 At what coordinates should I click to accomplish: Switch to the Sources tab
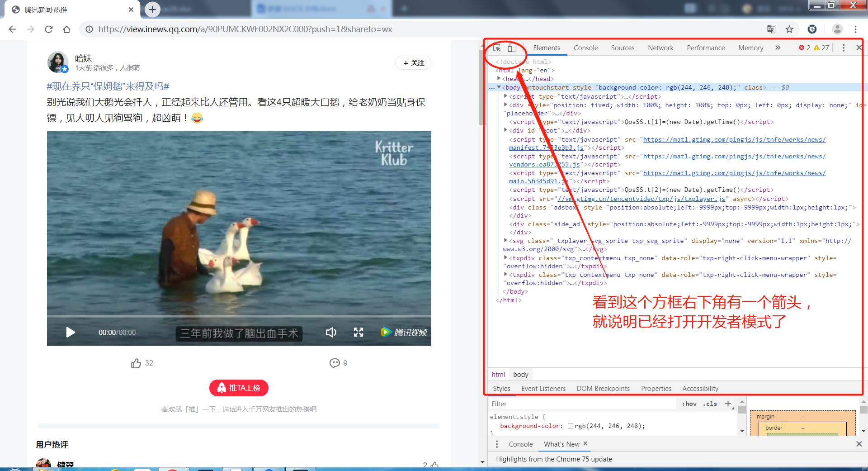[x=623, y=48]
